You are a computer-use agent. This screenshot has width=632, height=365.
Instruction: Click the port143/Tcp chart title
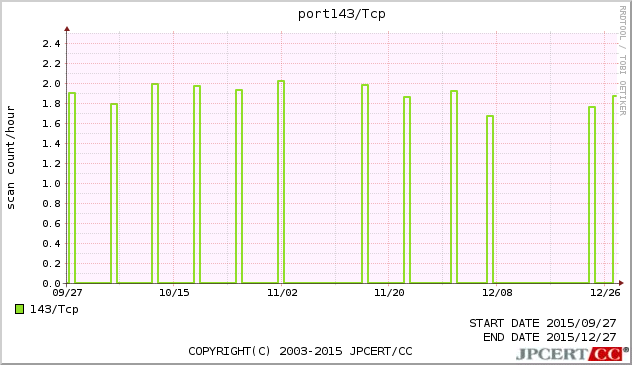coord(342,14)
